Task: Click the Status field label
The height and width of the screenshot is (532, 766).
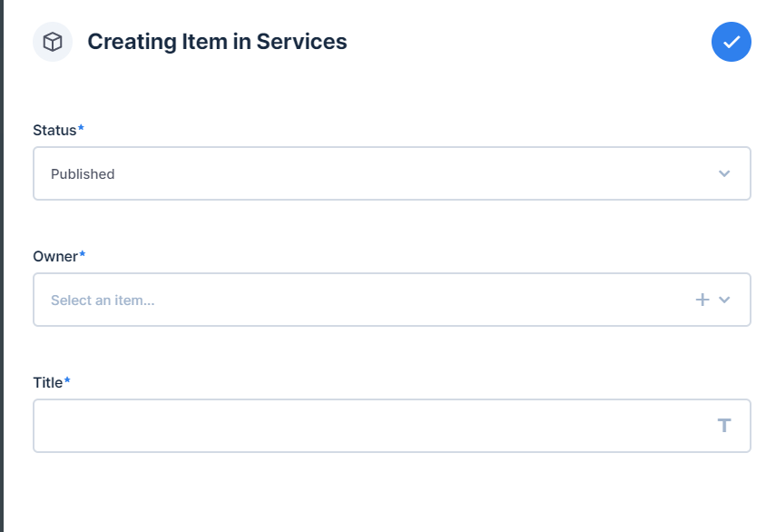Action: point(54,130)
